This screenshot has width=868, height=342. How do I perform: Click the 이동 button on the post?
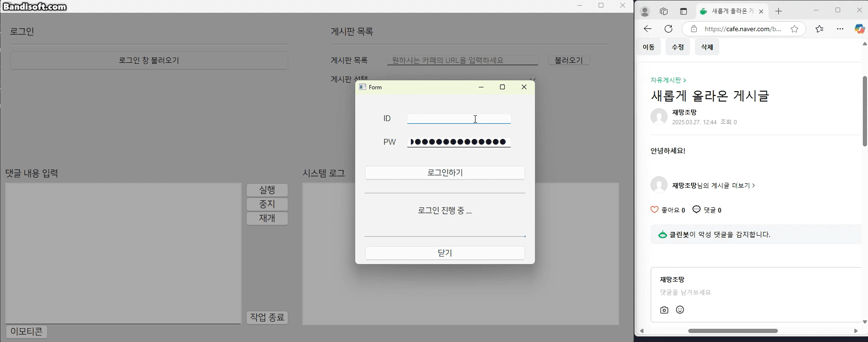click(x=649, y=47)
